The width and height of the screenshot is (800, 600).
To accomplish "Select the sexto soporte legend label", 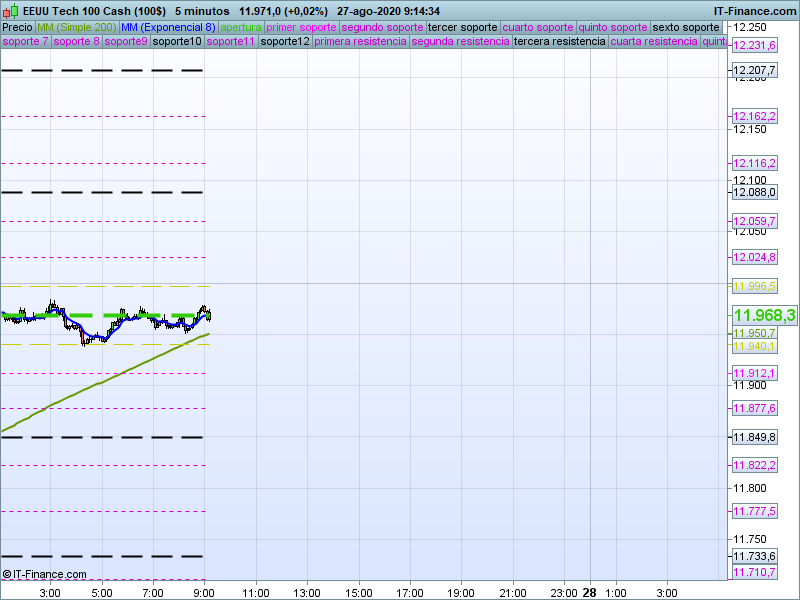I will [686, 28].
